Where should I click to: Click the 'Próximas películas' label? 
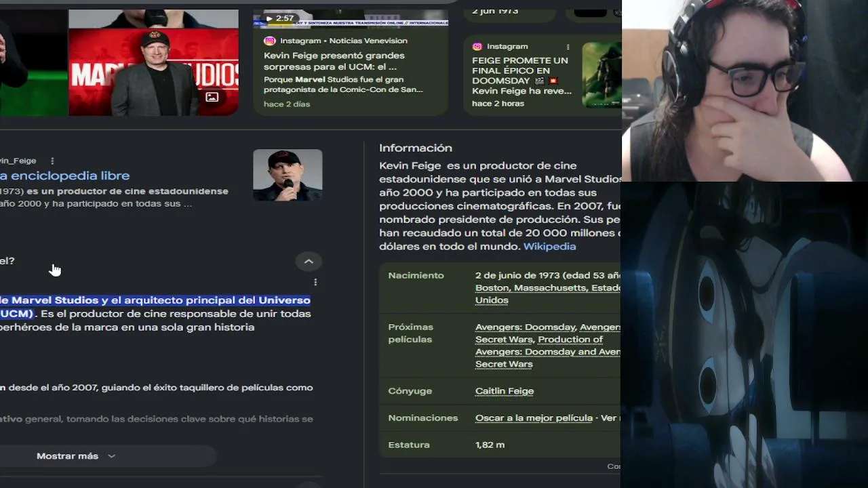[410, 333]
